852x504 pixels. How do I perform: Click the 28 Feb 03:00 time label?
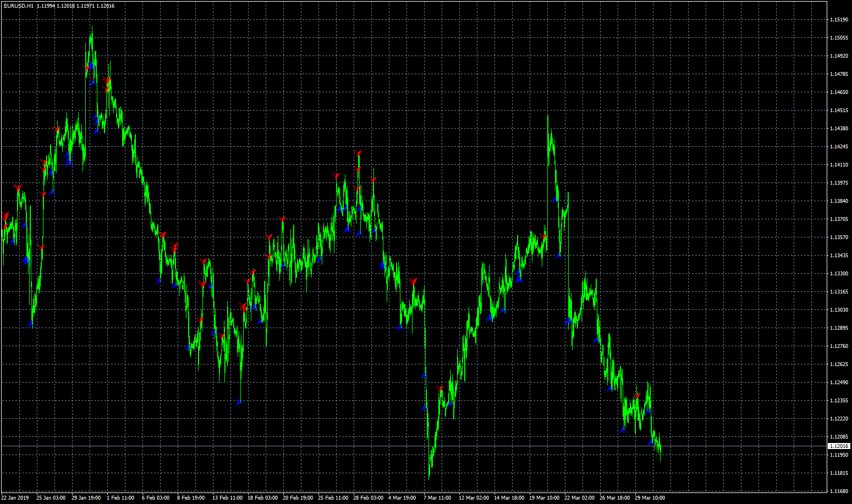coord(368,498)
